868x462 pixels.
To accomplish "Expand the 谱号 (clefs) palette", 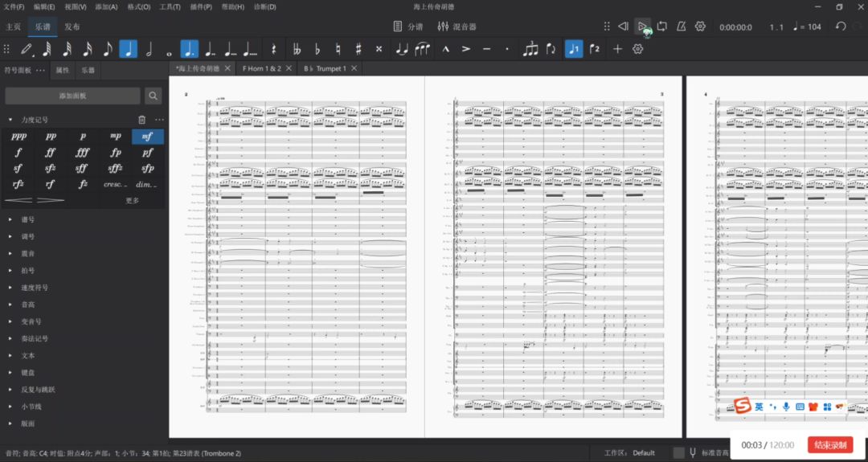I will point(27,219).
